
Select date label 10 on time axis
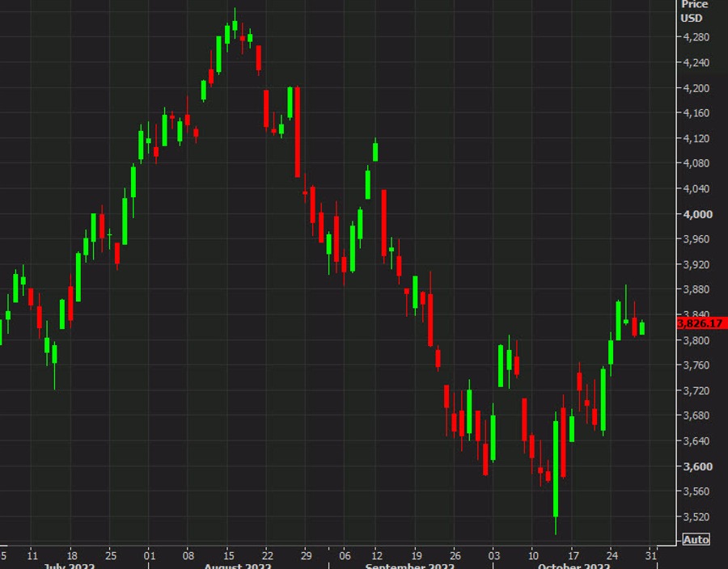pyautogui.click(x=533, y=555)
